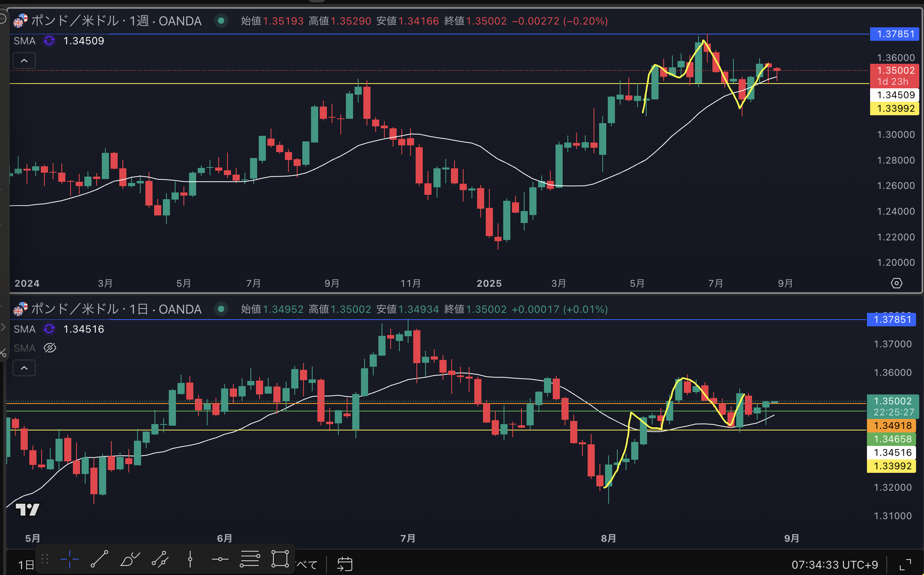Image resolution: width=924 pixels, height=575 pixels.
Task: Open weekly chart axis settings gear
Action: [897, 283]
